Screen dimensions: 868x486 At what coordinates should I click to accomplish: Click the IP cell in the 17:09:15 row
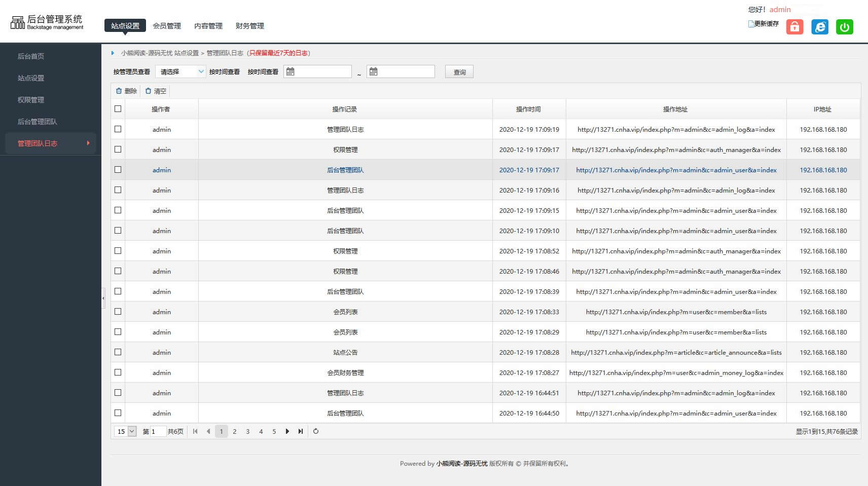(823, 210)
